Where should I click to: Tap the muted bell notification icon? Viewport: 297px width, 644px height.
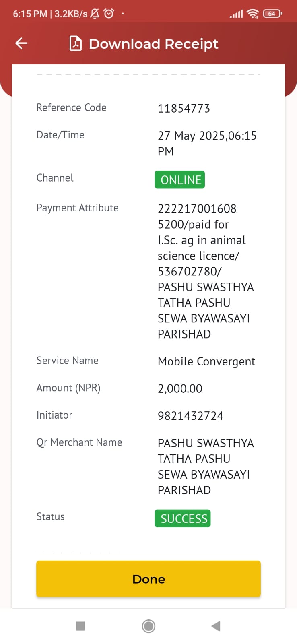click(95, 14)
